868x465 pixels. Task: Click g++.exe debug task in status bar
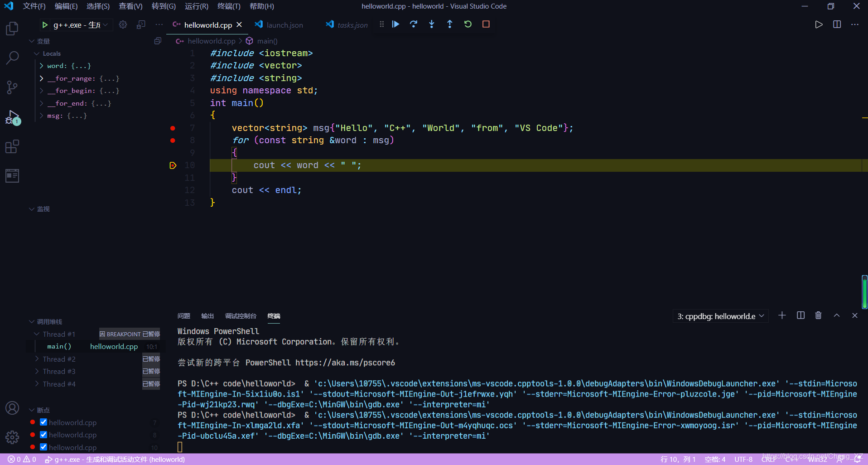coord(115,459)
